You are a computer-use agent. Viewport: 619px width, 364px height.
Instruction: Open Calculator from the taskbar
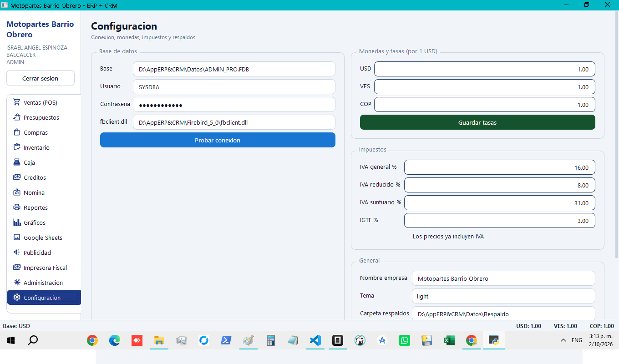pos(270,340)
